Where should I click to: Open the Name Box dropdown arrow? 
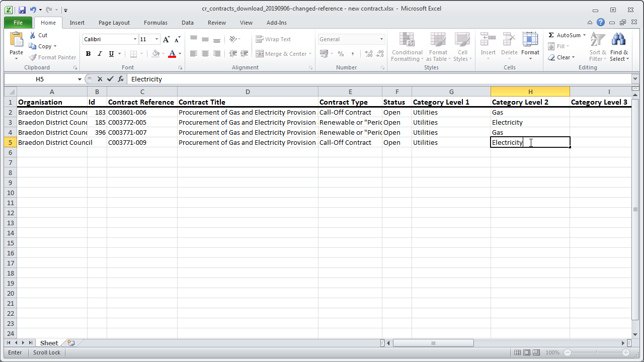click(x=79, y=79)
